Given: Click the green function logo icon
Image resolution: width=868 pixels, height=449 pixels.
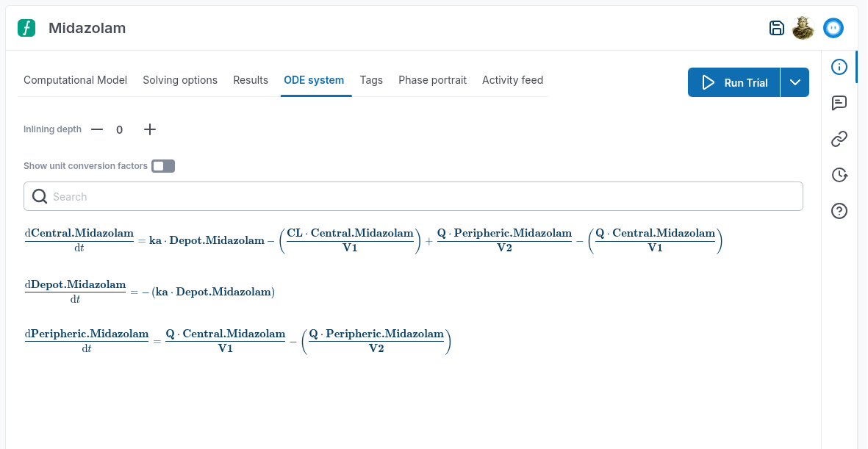Looking at the screenshot, I should 26,28.
